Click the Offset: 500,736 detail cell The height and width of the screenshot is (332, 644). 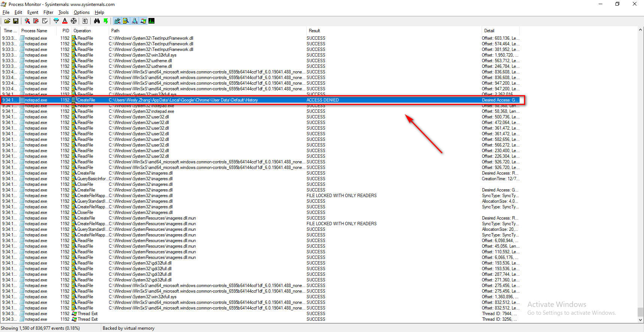click(500, 117)
